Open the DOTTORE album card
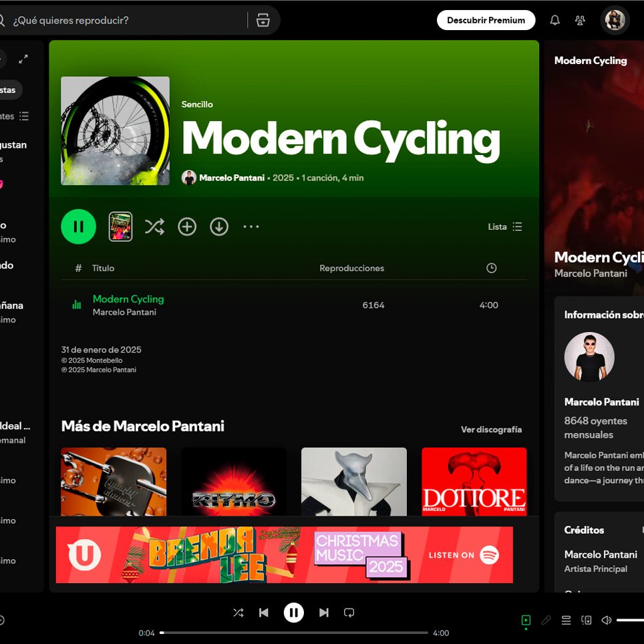 [474, 482]
